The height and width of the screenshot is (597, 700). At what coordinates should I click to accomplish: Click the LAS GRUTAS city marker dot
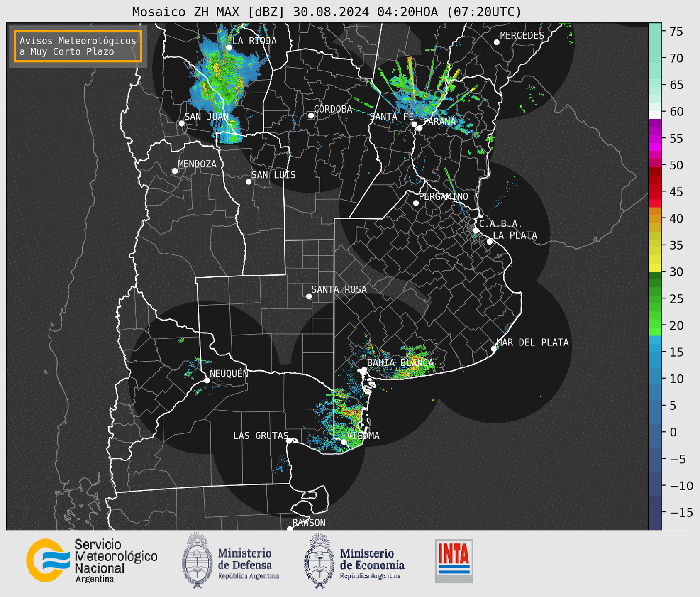point(289,441)
